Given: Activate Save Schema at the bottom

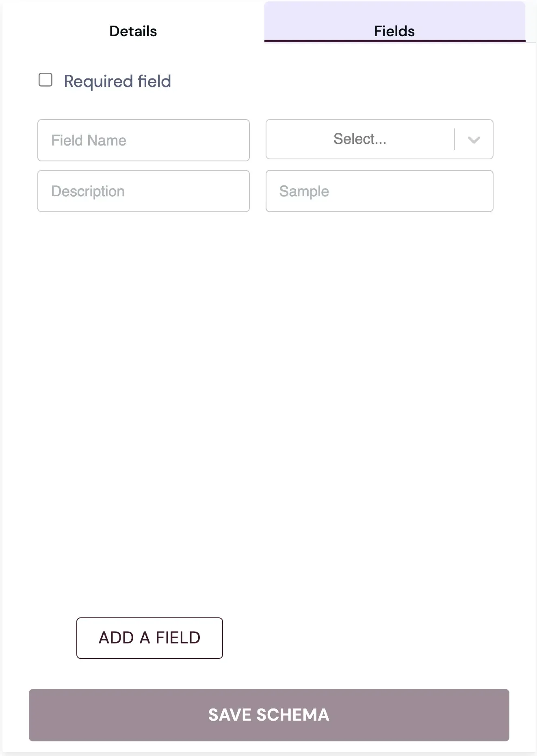Looking at the screenshot, I should 268,715.
